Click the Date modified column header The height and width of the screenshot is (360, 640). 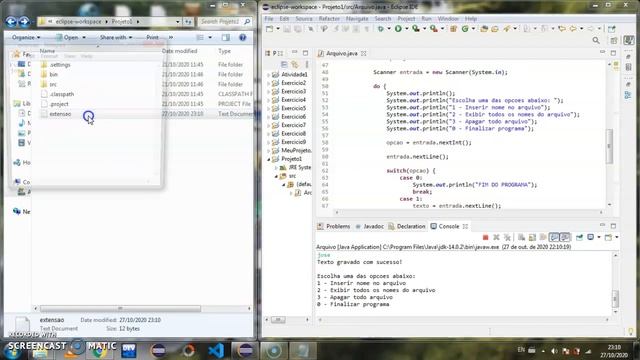pos(180,51)
